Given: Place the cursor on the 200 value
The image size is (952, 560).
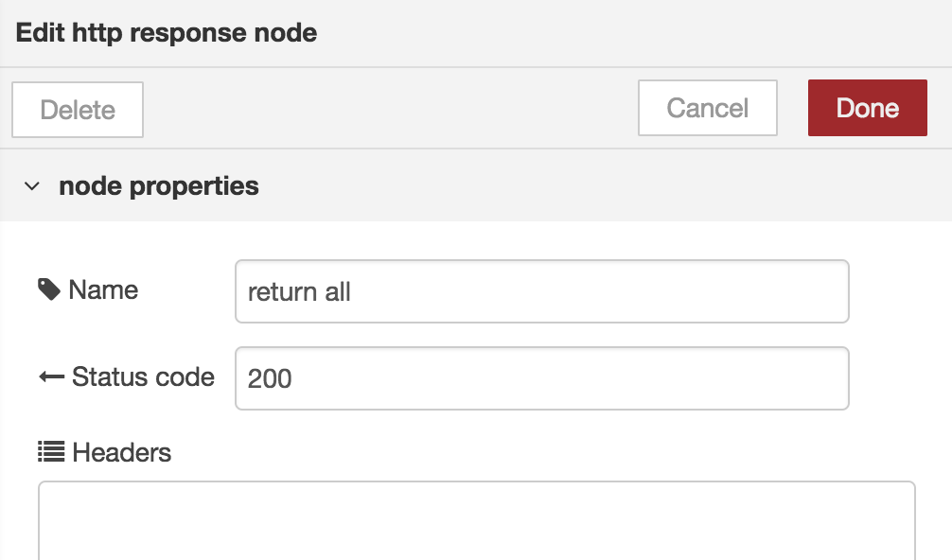Looking at the screenshot, I should coord(270,379).
